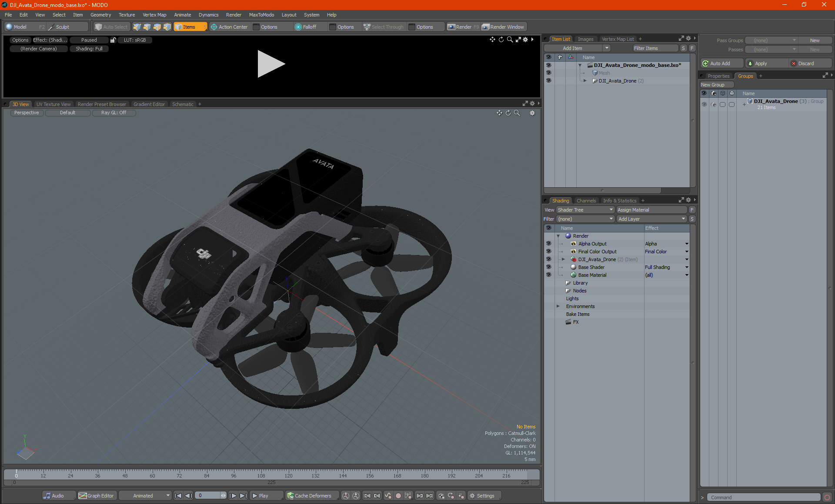Viewport: 835px width, 504px height.
Task: Click the Assign Material button
Action: click(651, 210)
